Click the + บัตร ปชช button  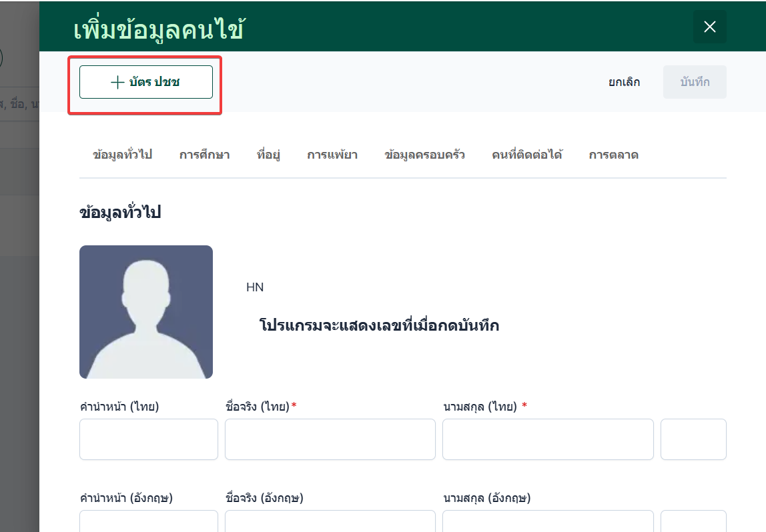[x=146, y=82]
